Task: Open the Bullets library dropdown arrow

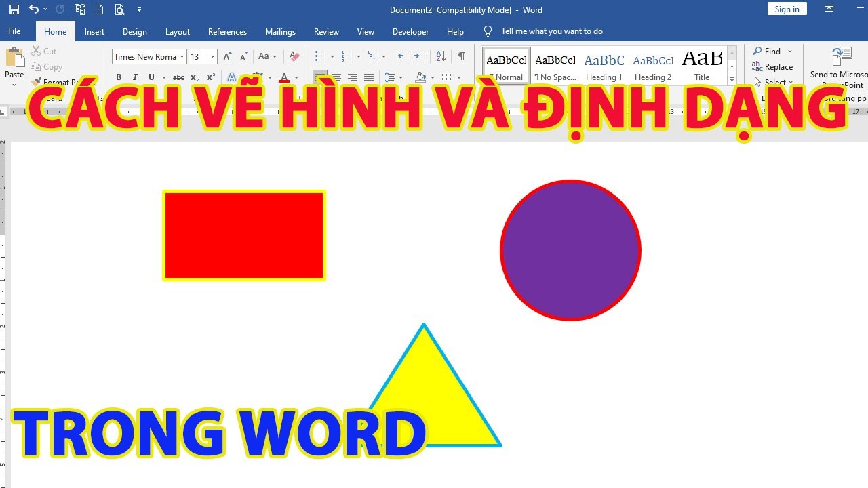Action: [x=332, y=56]
